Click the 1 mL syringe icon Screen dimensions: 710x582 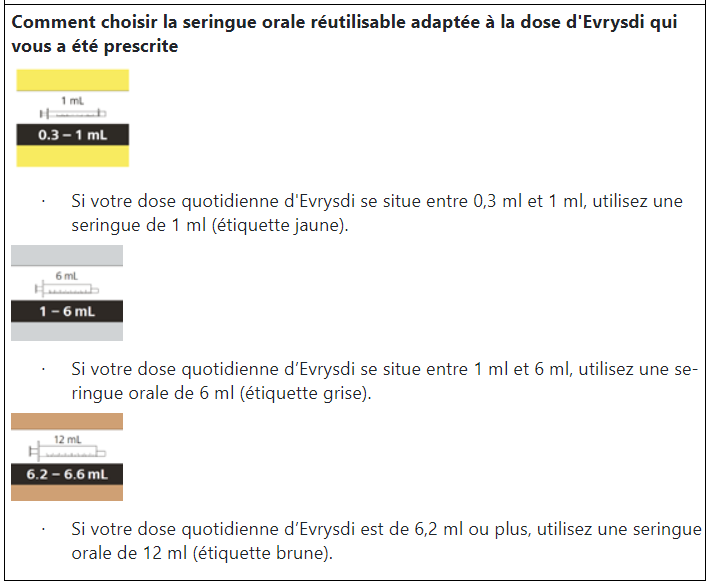coord(73,114)
